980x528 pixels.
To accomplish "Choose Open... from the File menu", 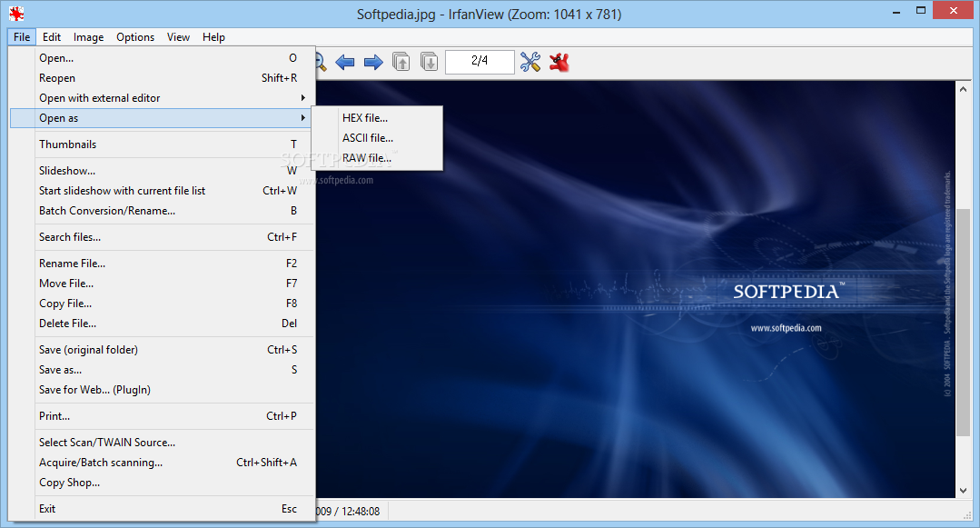I will click(162, 58).
